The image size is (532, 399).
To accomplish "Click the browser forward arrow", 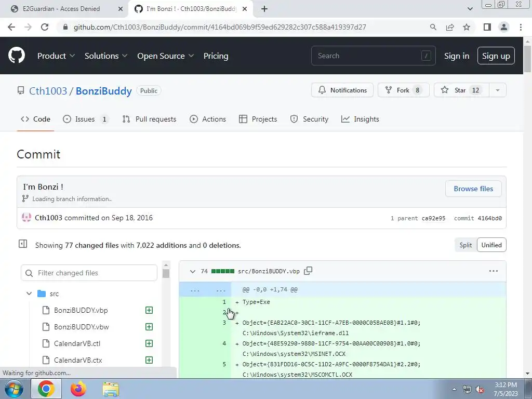I will click(28, 27).
